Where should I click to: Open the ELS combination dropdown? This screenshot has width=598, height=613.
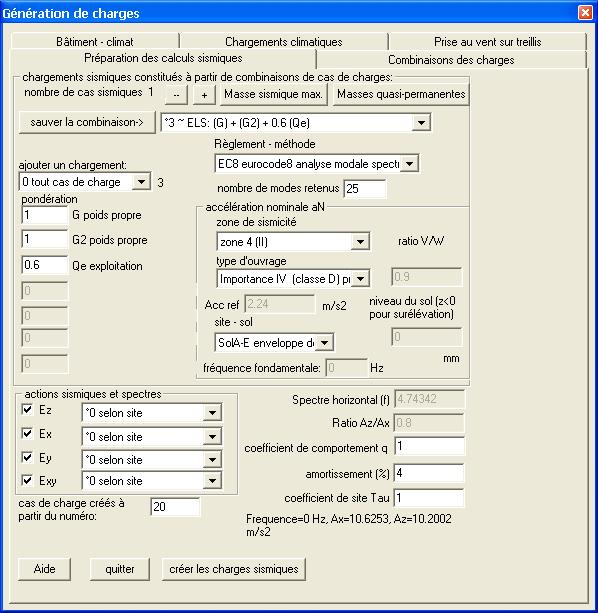click(x=421, y=123)
